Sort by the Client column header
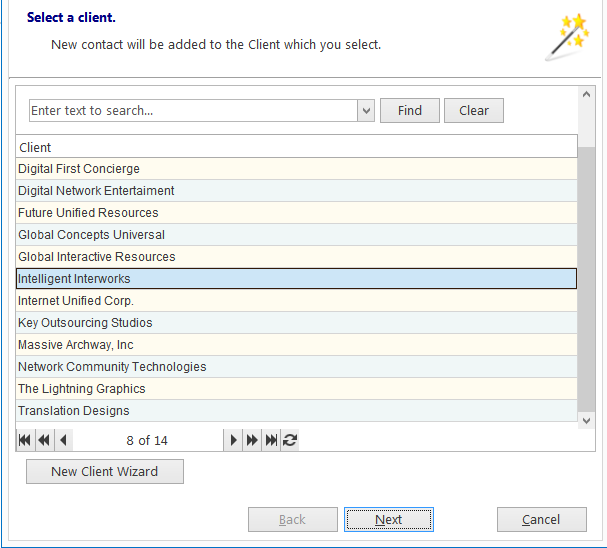The height and width of the screenshot is (548, 607). [x=297, y=147]
